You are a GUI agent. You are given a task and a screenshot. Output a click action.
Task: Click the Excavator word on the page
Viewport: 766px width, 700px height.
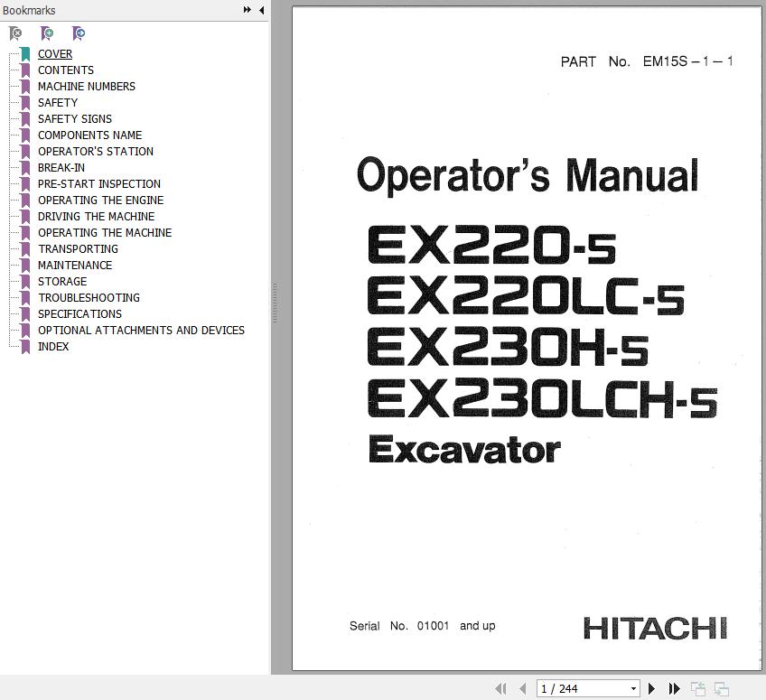point(464,450)
